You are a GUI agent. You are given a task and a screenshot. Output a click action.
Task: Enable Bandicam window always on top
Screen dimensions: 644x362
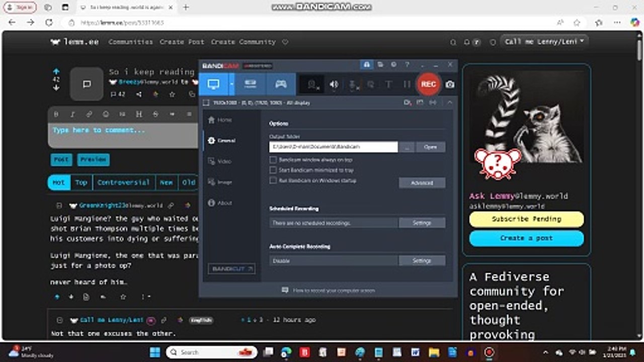[273, 159]
